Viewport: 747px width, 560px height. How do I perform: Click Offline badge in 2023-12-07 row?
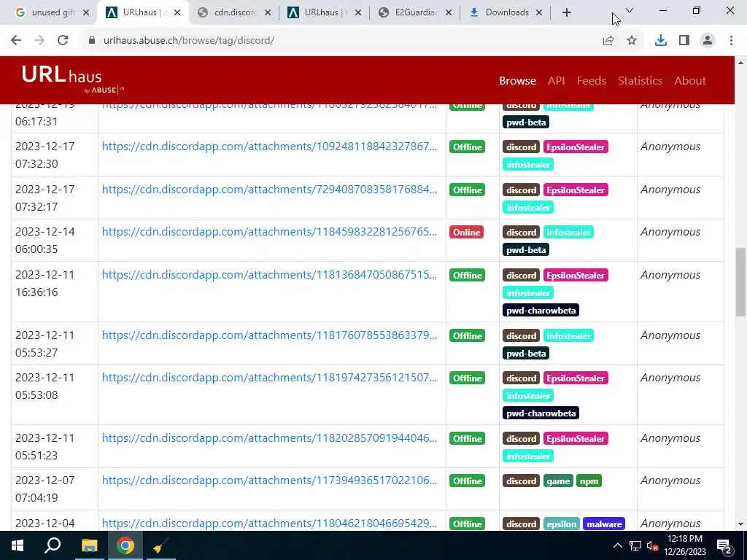click(467, 481)
